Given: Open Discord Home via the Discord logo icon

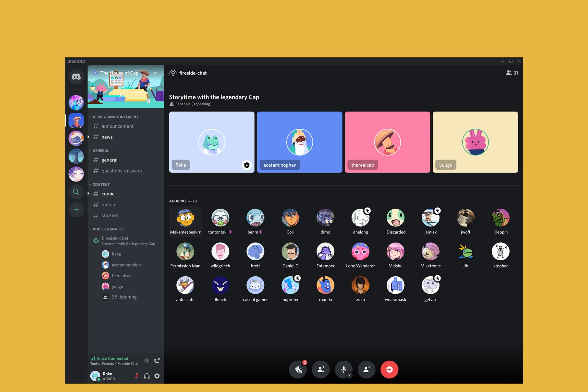Looking at the screenshot, I should pos(76,76).
